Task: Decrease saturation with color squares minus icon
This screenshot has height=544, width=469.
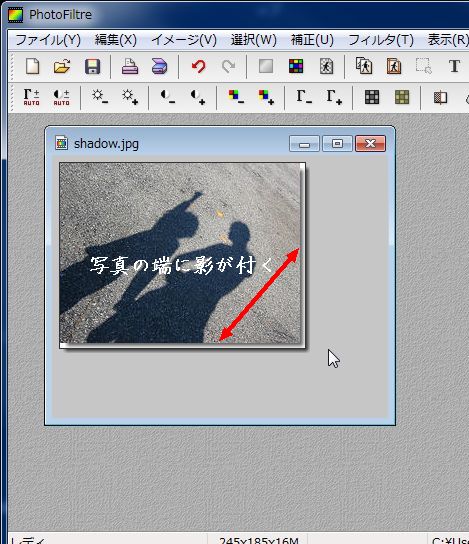Action: pos(236,97)
